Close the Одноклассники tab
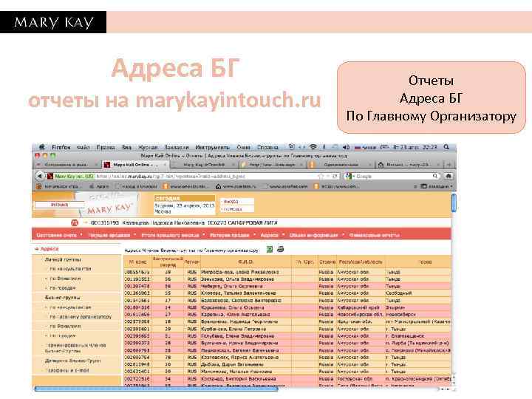This screenshot has width=532, height=399. click(369, 165)
